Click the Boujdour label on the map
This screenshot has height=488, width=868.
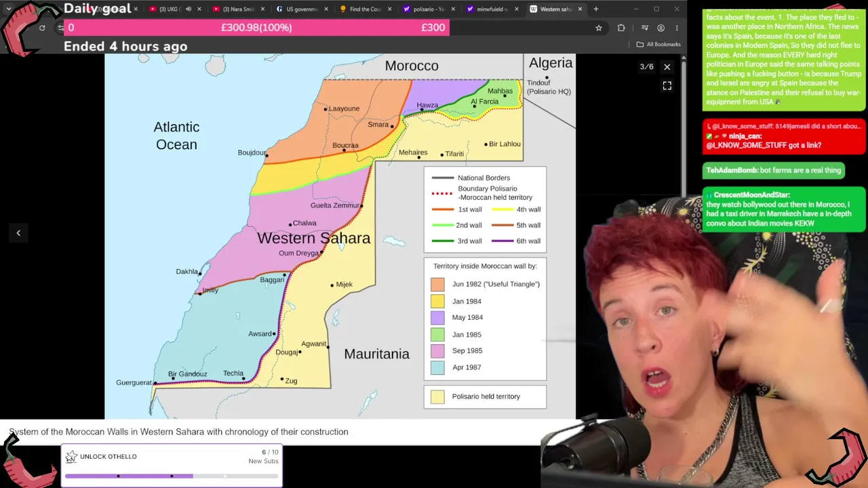pyautogui.click(x=252, y=153)
